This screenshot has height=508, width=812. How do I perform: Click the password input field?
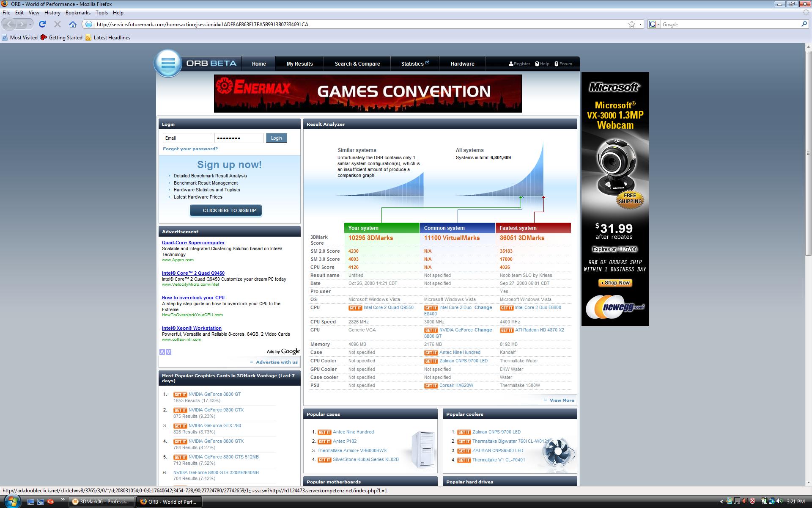(x=239, y=138)
